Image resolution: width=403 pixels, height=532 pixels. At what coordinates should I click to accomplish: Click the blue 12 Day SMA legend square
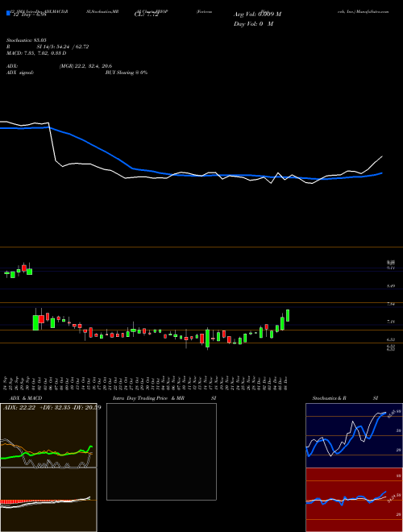[9, 13]
